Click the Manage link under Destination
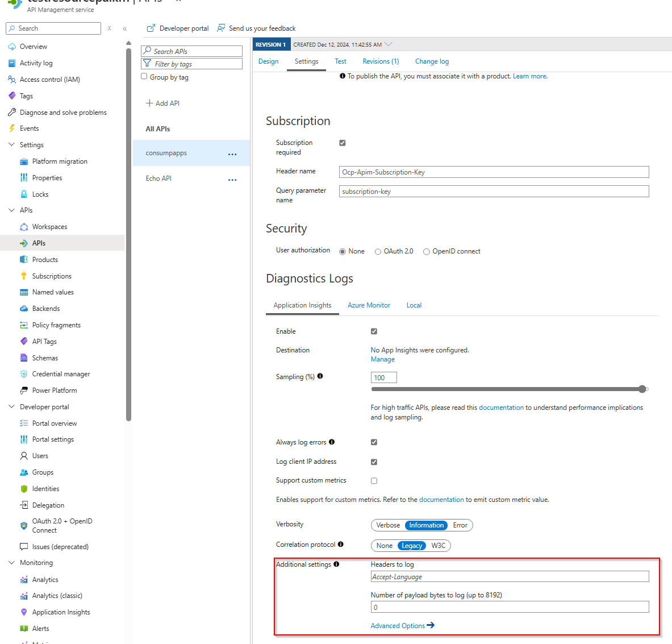The height and width of the screenshot is (644, 672). (x=382, y=359)
